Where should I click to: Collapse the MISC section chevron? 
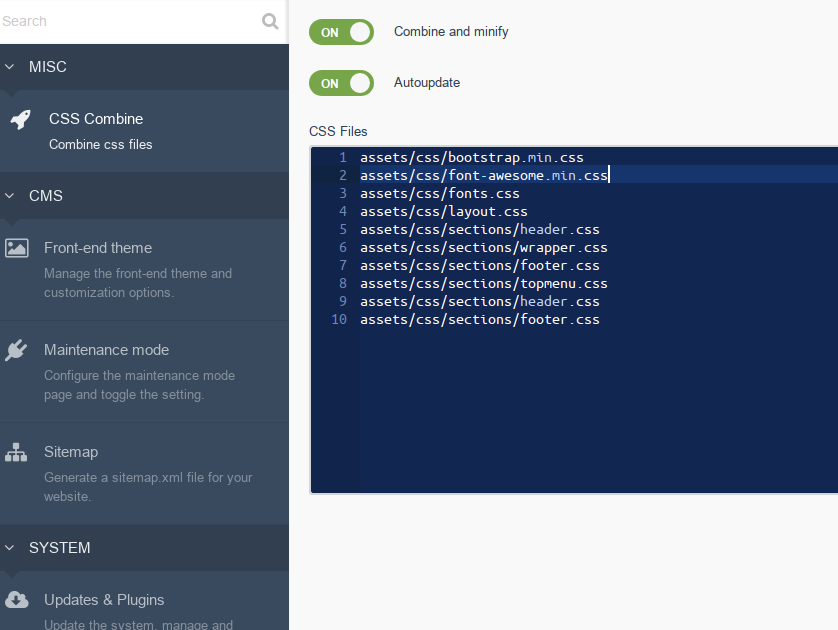pyautogui.click(x=9, y=67)
